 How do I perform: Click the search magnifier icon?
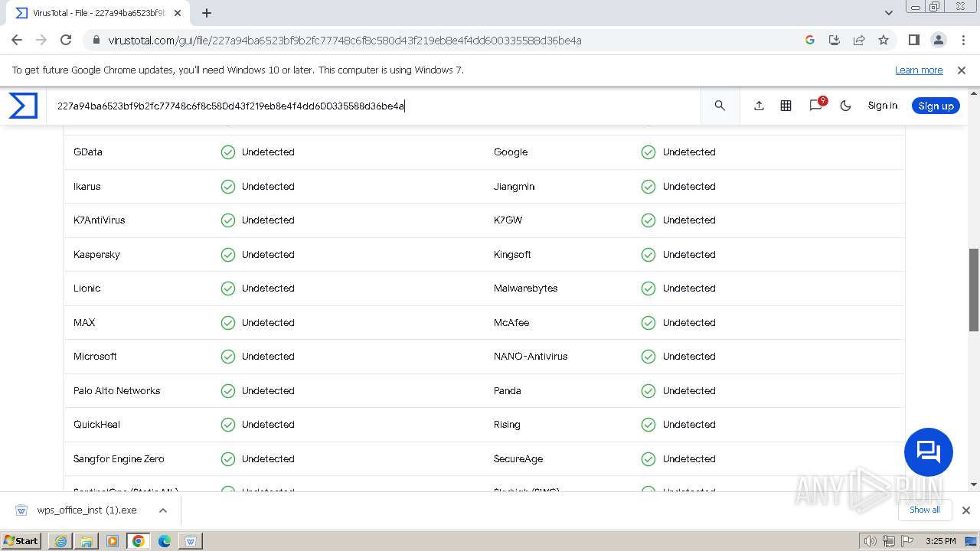point(720,106)
